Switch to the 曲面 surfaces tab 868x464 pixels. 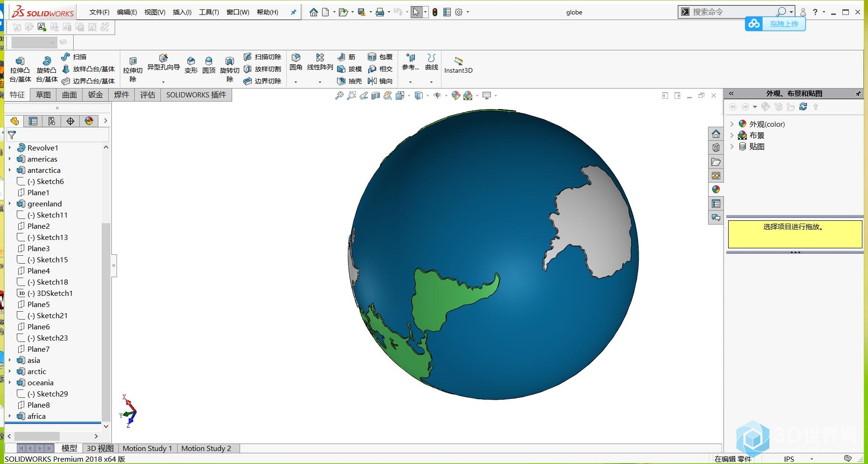coord(69,95)
